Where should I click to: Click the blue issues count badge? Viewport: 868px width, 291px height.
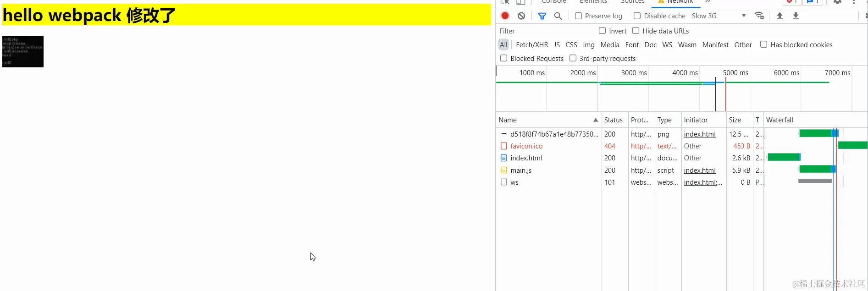813,2
